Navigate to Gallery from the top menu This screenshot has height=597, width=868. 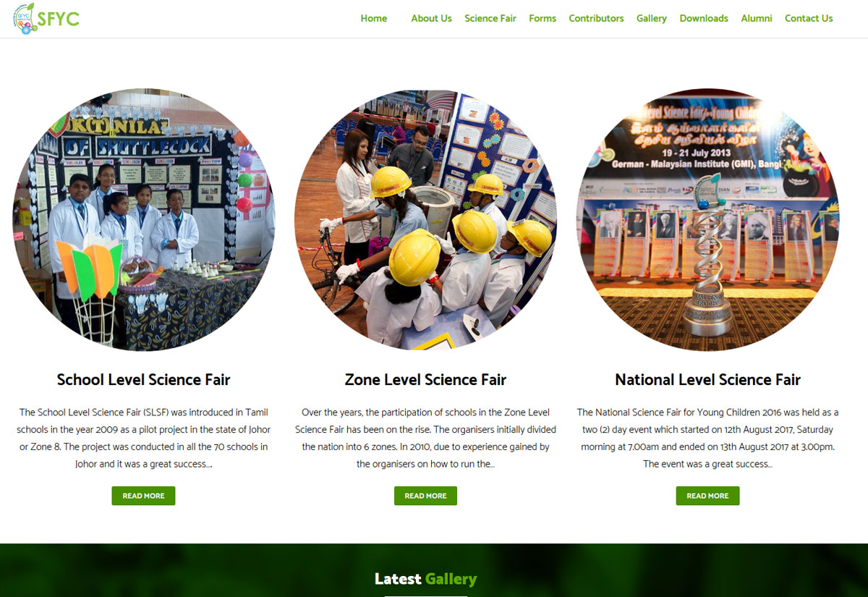tap(652, 19)
